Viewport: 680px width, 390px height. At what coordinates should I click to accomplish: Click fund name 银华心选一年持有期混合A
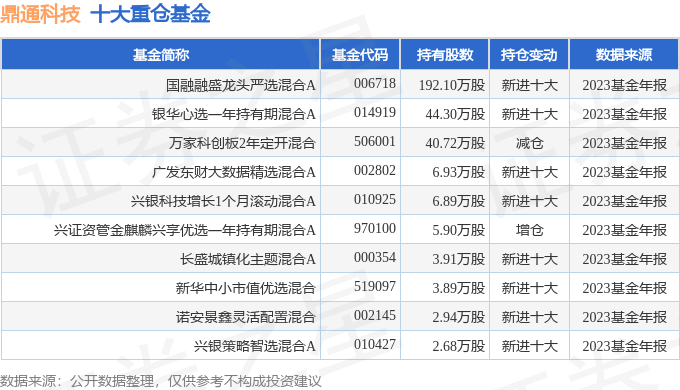tap(234, 114)
